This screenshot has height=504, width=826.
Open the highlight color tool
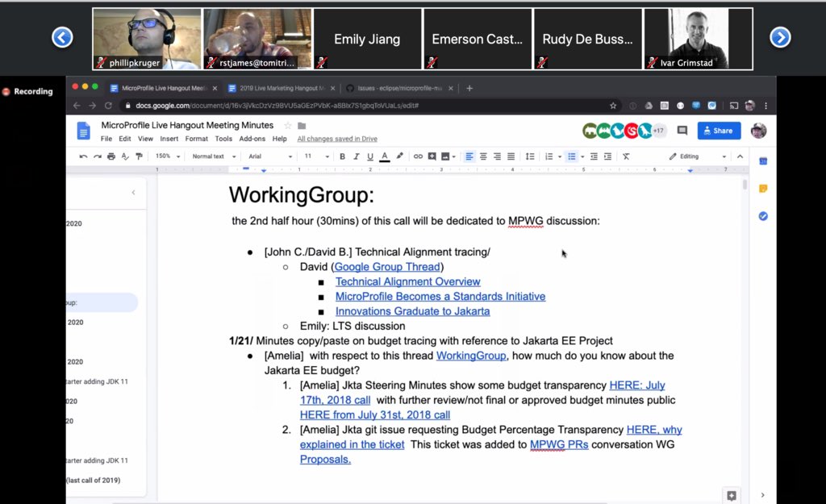pyautogui.click(x=400, y=156)
